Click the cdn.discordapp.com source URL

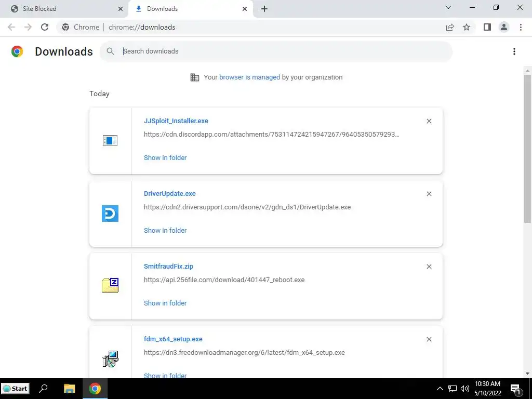coord(271,135)
